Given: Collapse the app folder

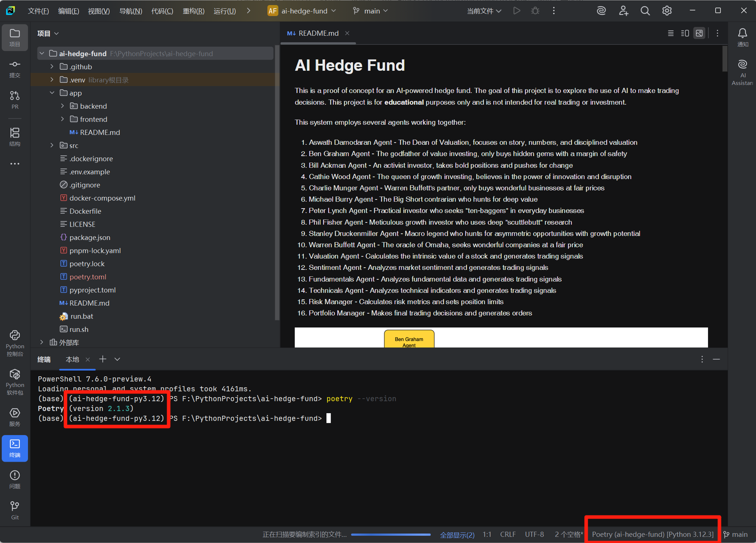Looking at the screenshot, I should 52,93.
